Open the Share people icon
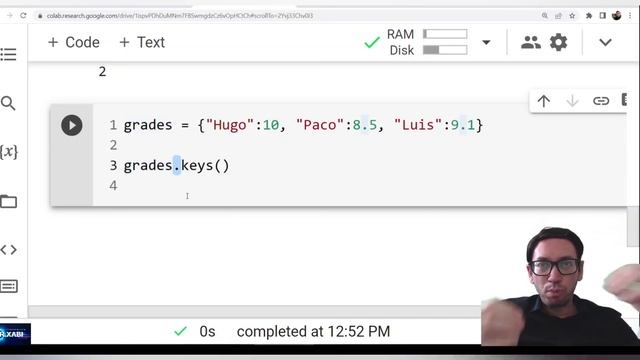 click(531, 42)
